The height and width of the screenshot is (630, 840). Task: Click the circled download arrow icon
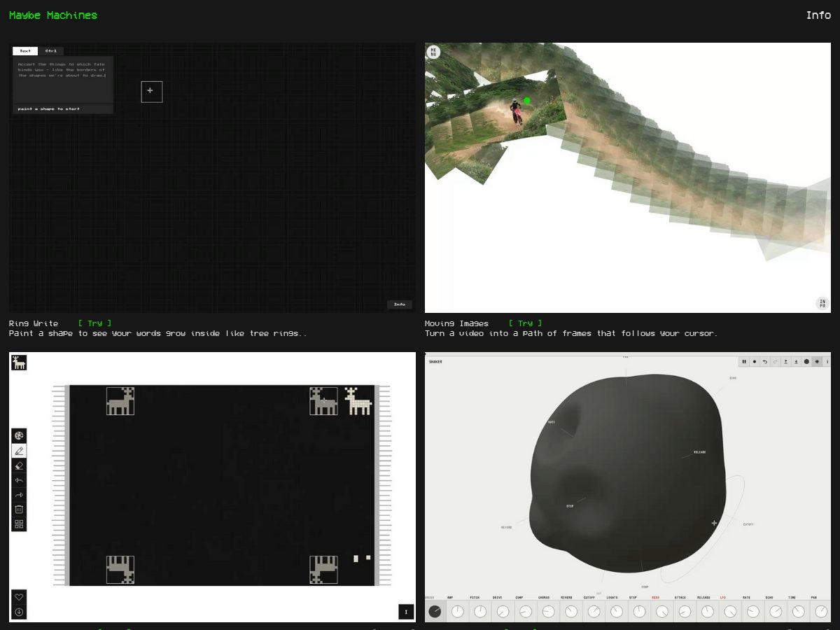pyautogui.click(x=19, y=612)
